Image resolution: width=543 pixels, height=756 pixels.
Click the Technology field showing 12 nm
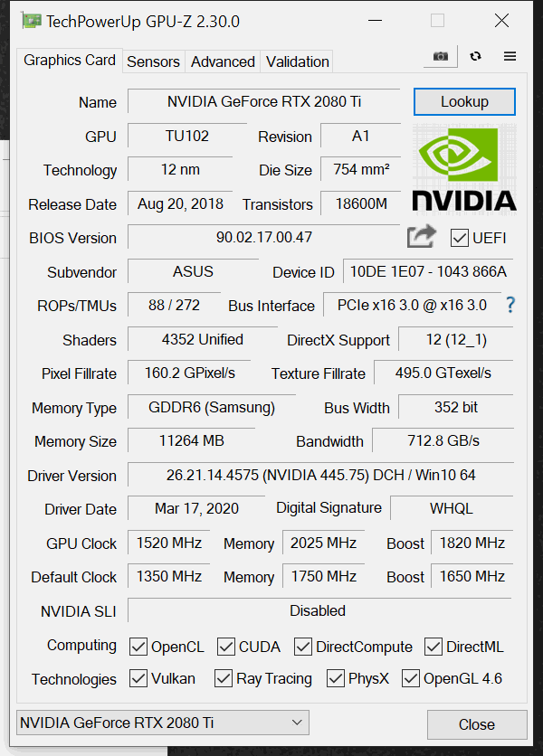pyautogui.click(x=180, y=169)
